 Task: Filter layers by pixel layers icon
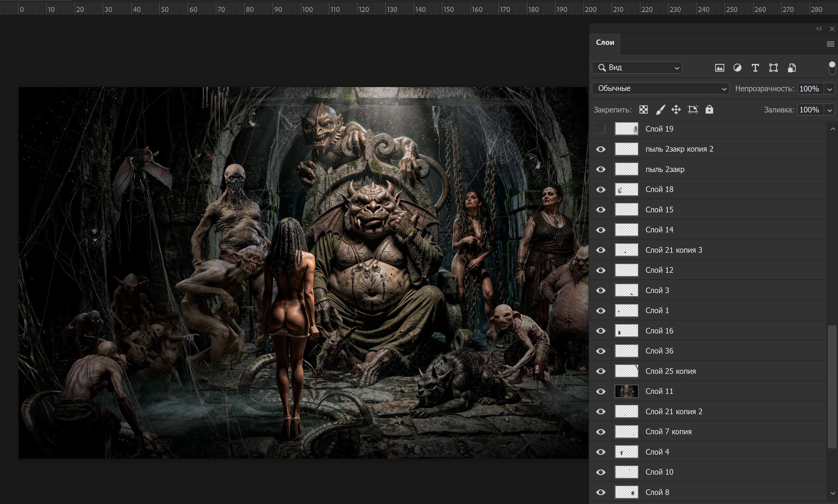(x=719, y=68)
